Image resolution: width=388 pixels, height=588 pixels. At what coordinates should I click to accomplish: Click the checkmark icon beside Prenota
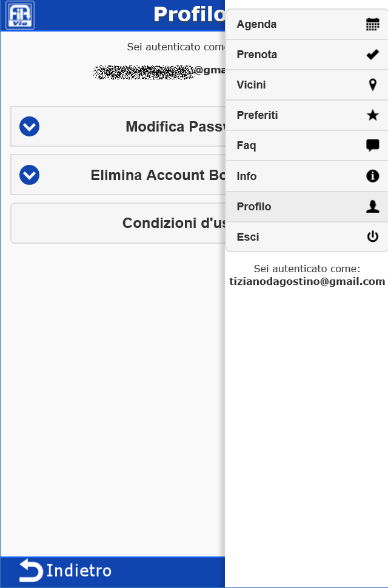(372, 55)
